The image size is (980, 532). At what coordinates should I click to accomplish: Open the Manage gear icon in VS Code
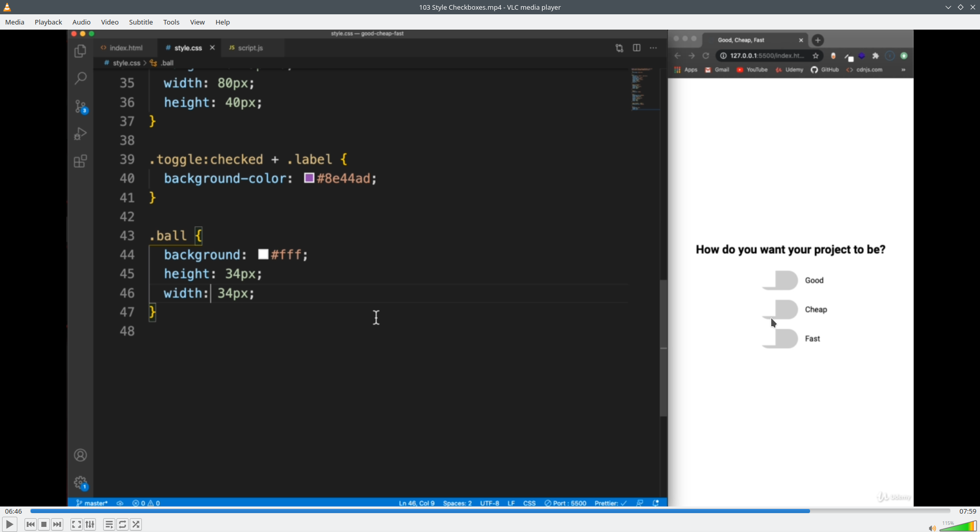pos(81,482)
